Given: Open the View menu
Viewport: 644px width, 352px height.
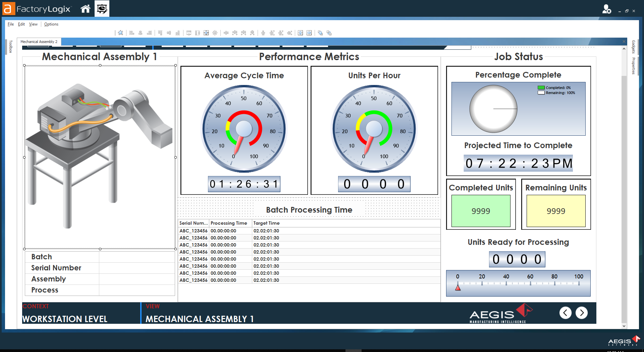Looking at the screenshot, I should coord(33,24).
